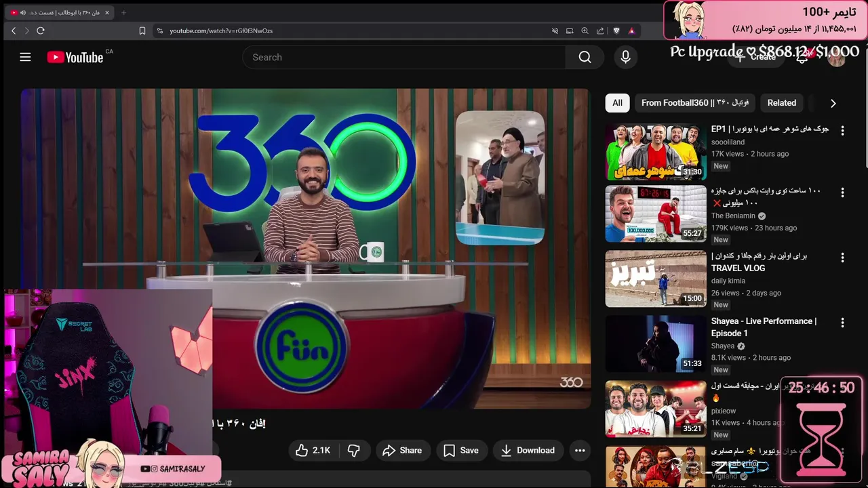This screenshot has width=868, height=488.
Task: Click the '8.1K views' text
Action: pos(728,357)
